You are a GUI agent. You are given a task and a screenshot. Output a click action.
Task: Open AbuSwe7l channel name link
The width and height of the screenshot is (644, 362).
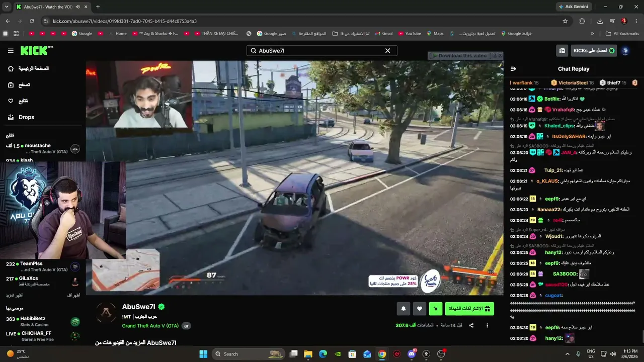(139, 307)
